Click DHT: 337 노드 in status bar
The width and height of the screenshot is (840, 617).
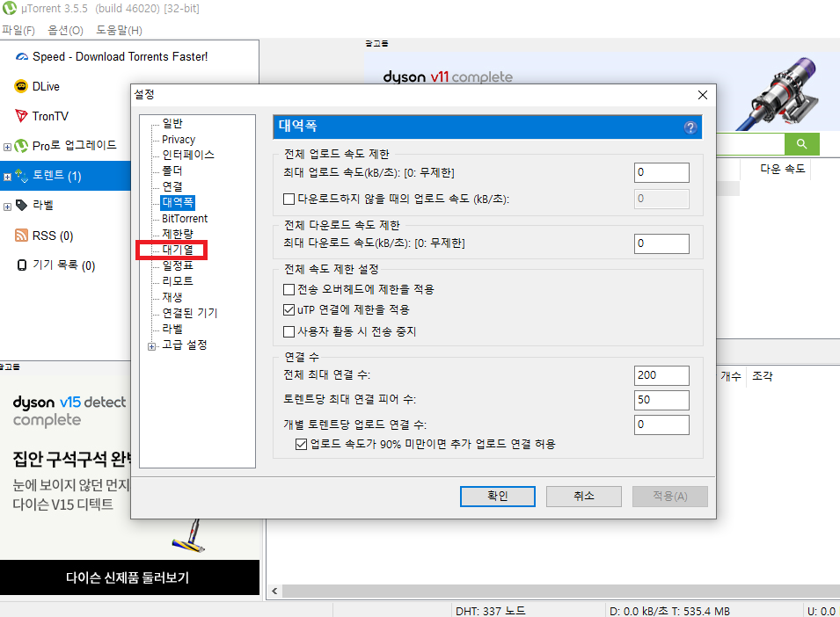pos(490,611)
